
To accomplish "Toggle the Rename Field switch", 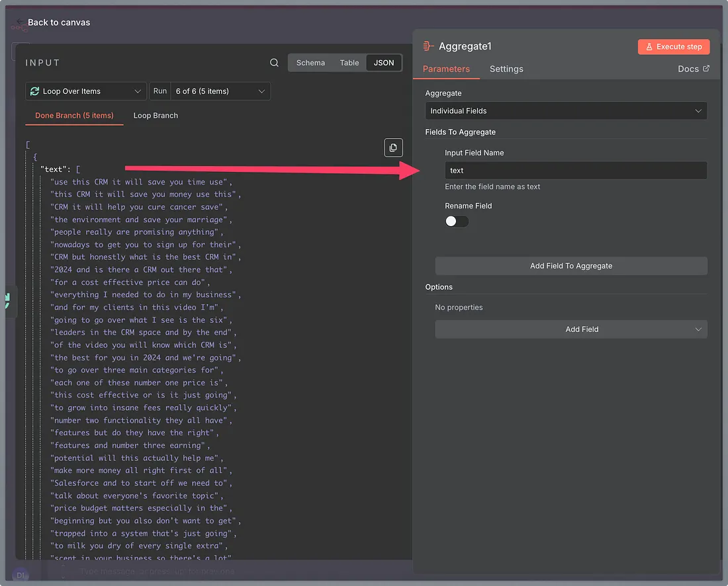I will coord(457,222).
